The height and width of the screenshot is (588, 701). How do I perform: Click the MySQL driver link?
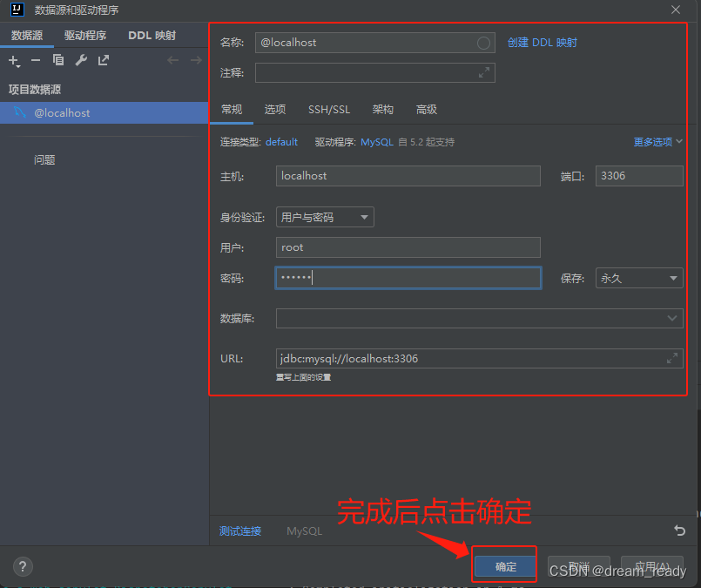[x=377, y=142]
